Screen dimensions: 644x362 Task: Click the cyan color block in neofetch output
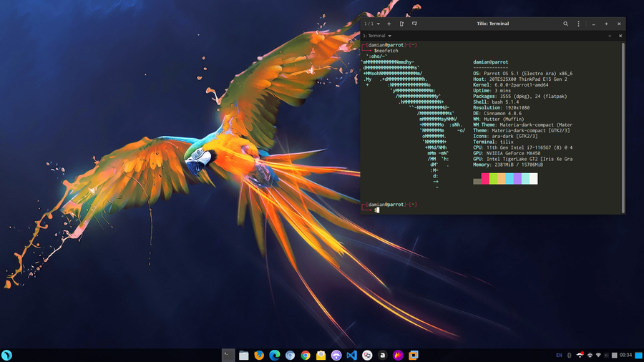click(x=509, y=179)
